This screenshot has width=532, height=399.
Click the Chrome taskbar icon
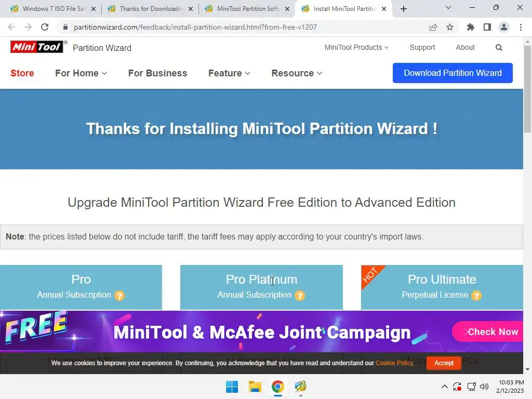click(x=277, y=387)
